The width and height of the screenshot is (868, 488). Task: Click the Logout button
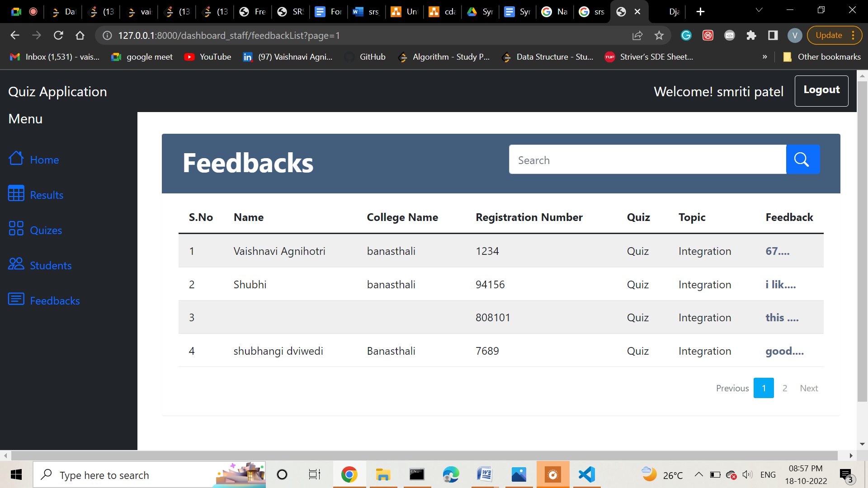pos(821,90)
